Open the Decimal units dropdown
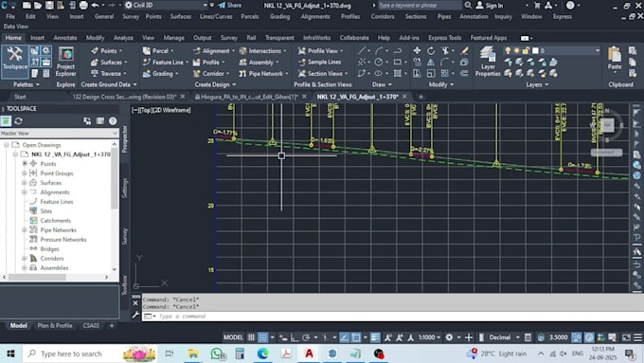This screenshot has width=644, height=363. coord(505,337)
